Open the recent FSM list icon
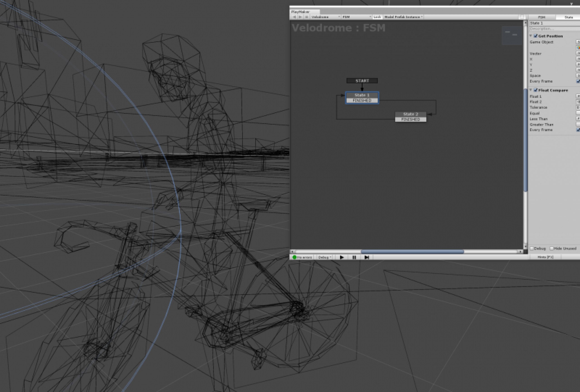 tap(307, 17)
